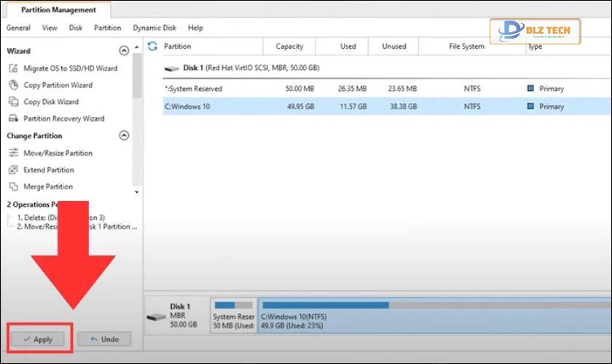The width and height of the screenshot is (612, 364).
Task: Click the Merge Partition icon
Action: tap(13, 186)
